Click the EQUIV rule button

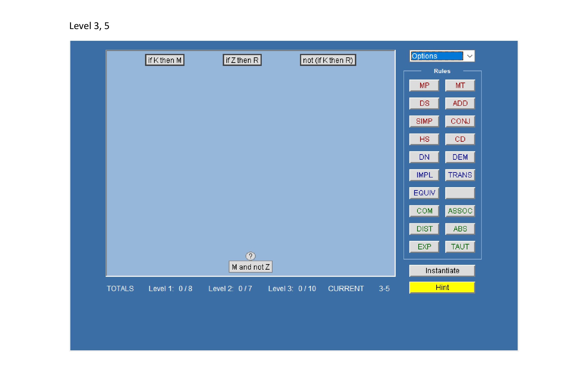[x=424, y=193]
